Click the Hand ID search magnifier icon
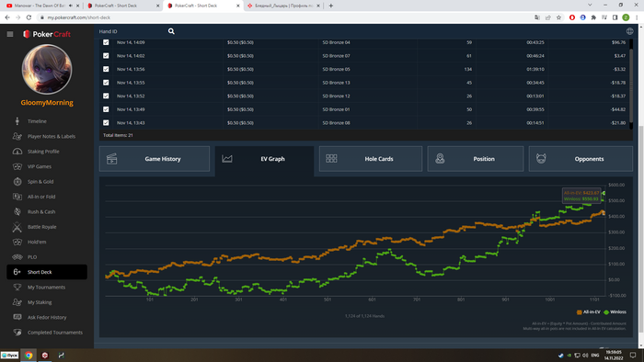The width and height of the screenshot is (644, 362). [171, 31]
